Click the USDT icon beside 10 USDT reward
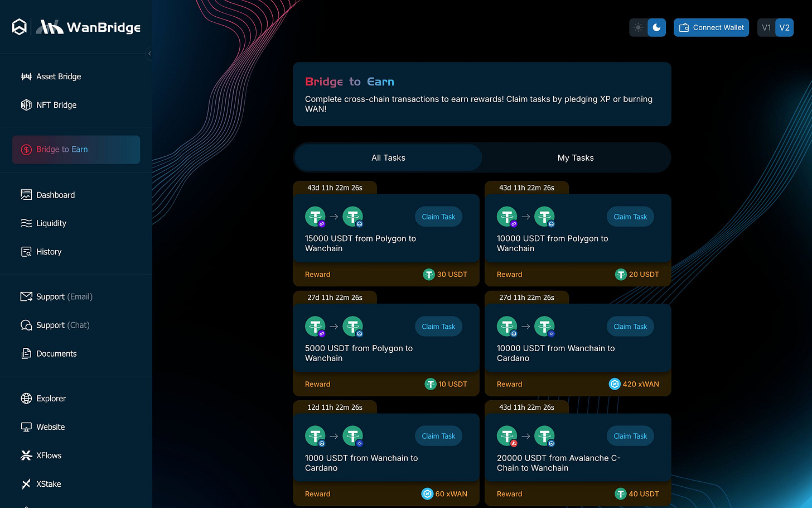Image resolution: width=812 pixels, height=508 pixels. [x=431, y=384]
